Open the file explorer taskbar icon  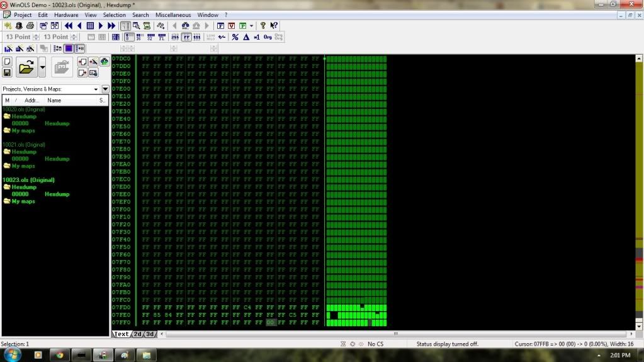(x=147, y=355)
